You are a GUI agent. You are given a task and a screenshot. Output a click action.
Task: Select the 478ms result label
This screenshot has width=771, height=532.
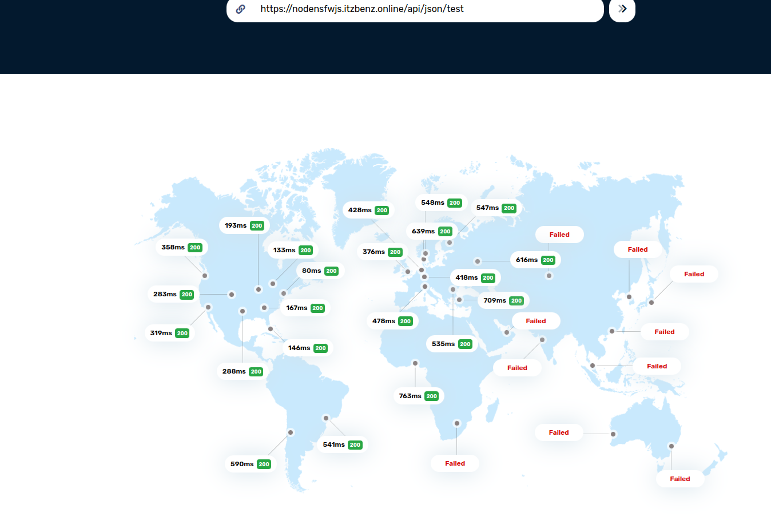[392, 321]
